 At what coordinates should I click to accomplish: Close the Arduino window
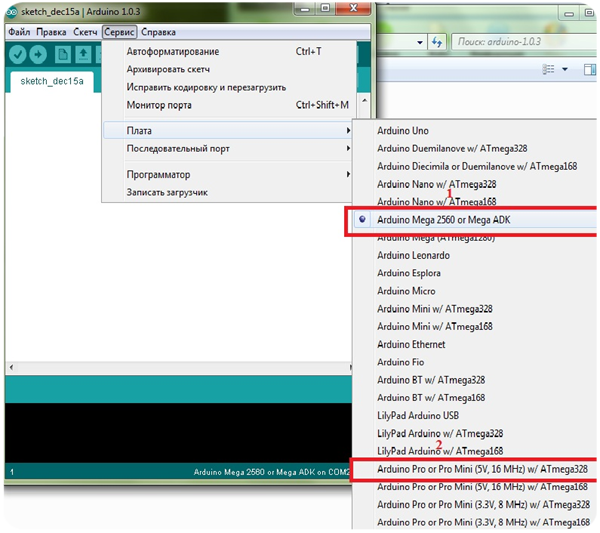(x=353, y=8)
